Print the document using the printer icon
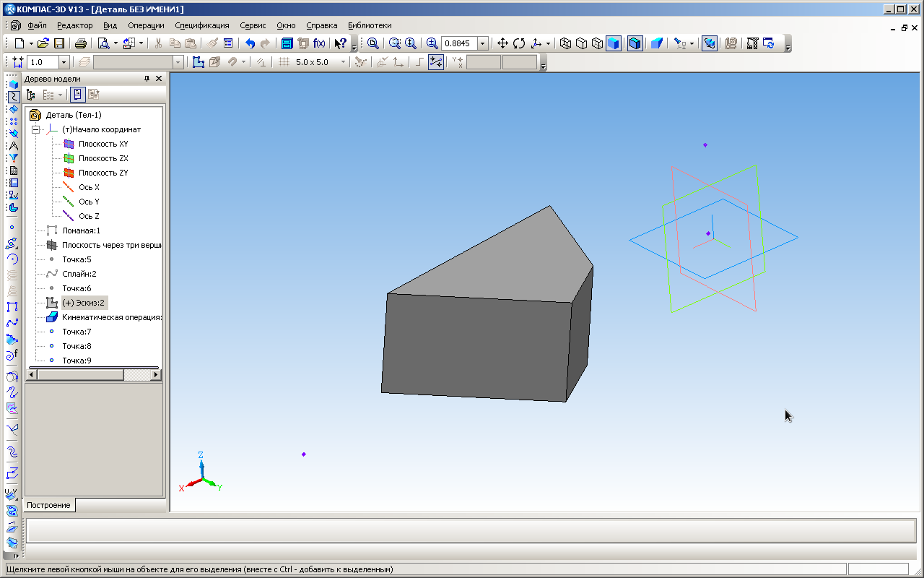The height and width of the screenshot is (578, 924). [81, 43]
